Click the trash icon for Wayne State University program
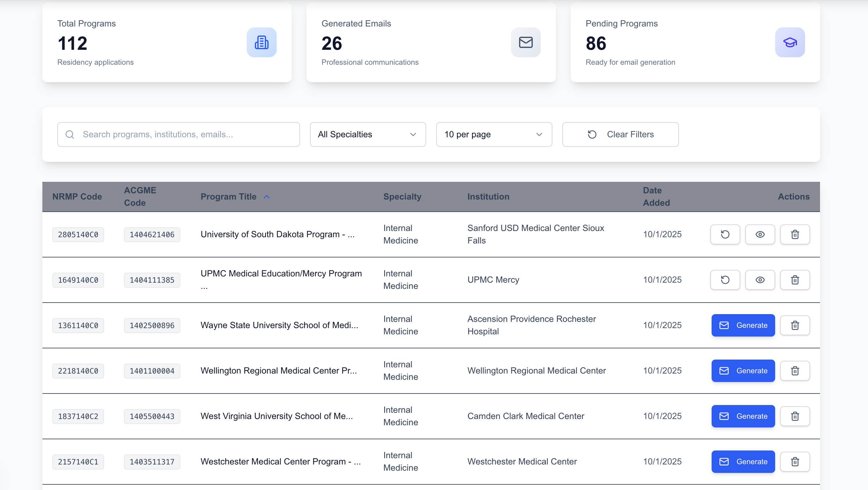Screen dimensions: 868x490 click(795, 325)
